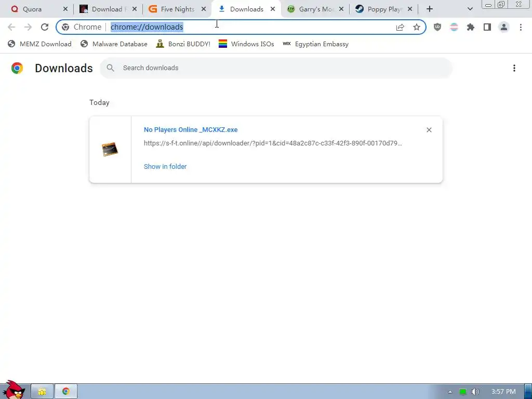532x399 pixels.
Task: Share this page using share icon
Action: click(x=400, y=27)
